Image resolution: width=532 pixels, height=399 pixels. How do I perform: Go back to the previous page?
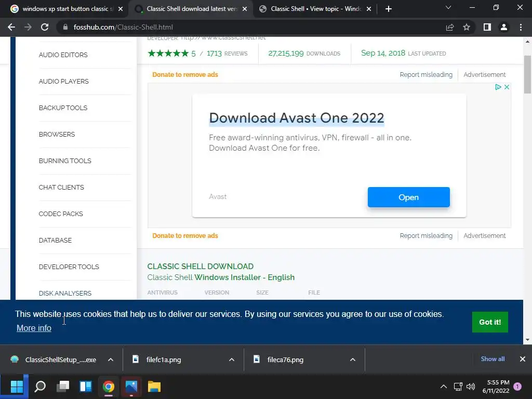pyautogui.click(x=11, y=27)
